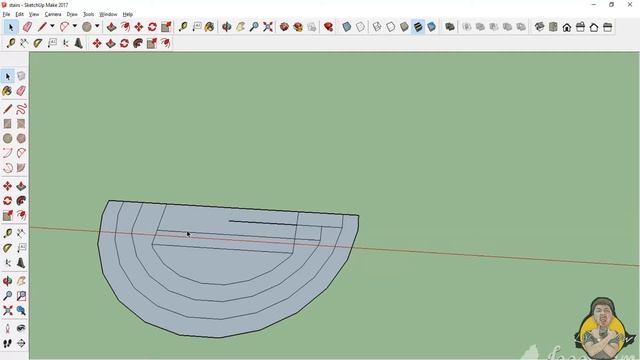Viewport: 640px width, 360px height.
Task: Open the red ruby Extension Manager
Action: pos(328,27)
